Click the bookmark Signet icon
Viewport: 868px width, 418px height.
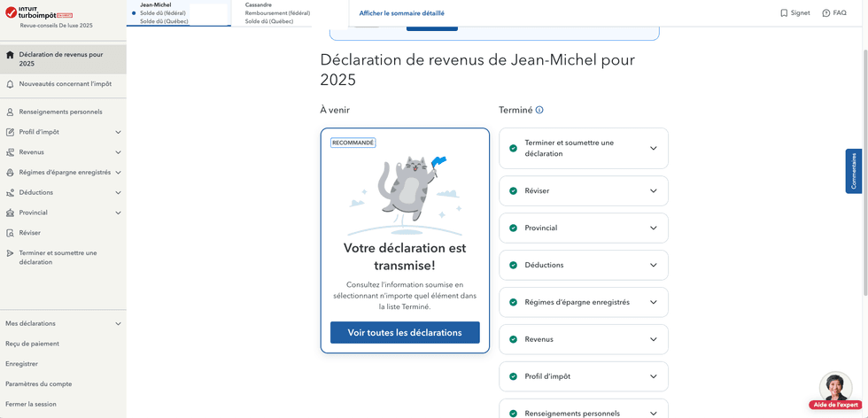pos(784,13)
